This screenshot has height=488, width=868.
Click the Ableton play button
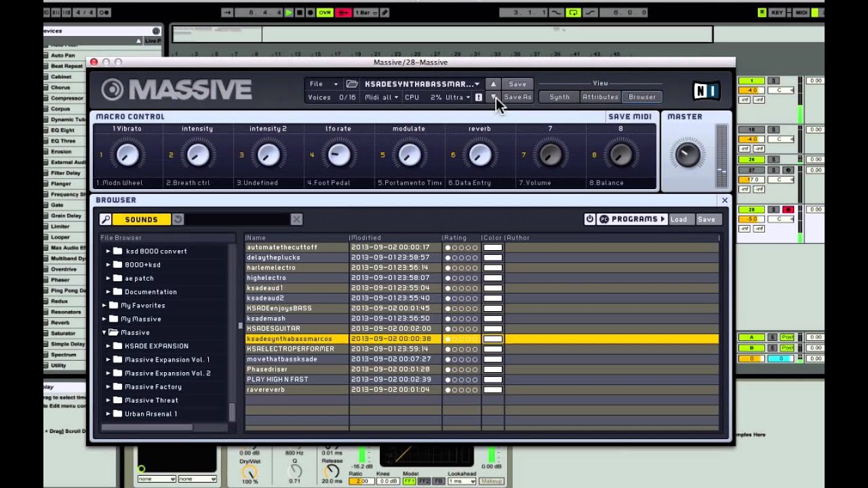click(x=289, y=12)
